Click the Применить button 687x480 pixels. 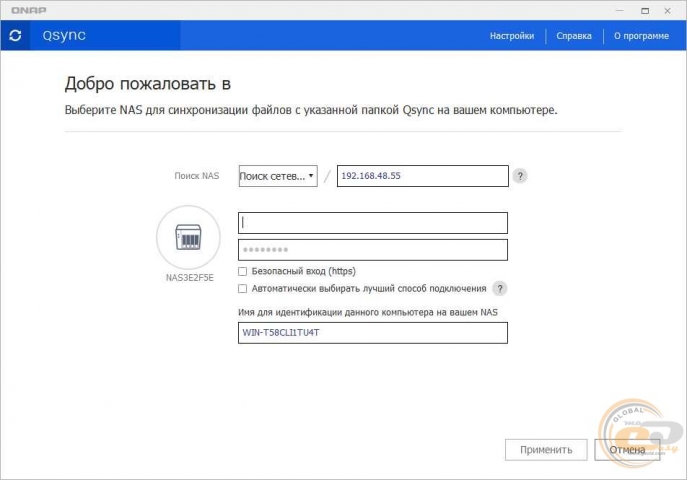point(546,450)
